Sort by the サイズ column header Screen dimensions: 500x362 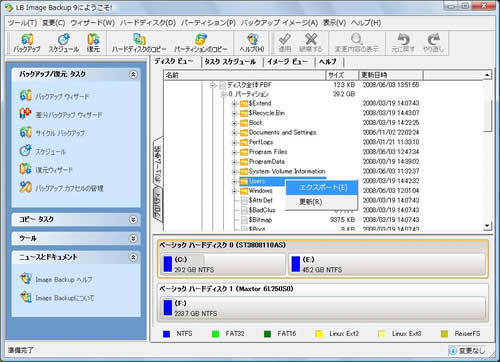[x=342, y=75]
